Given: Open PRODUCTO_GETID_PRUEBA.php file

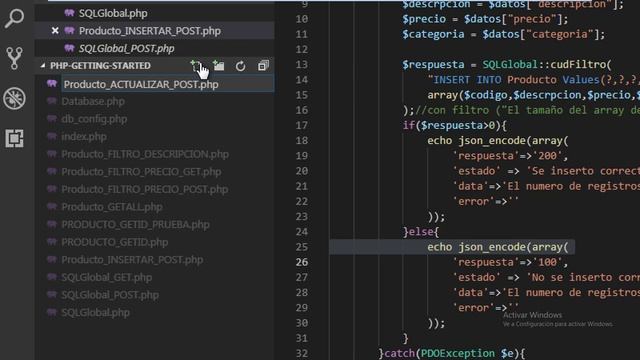Looking at the screenshot, I should [136, 224].
